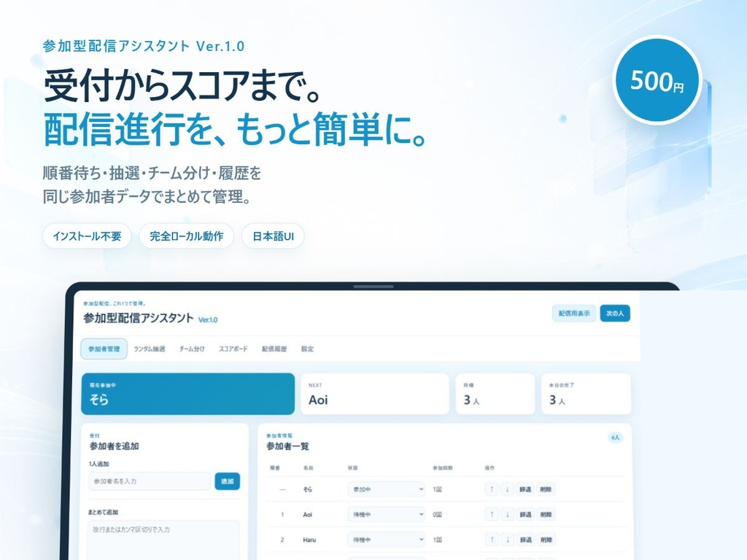
Task: Click the インストール不要 pill
Action: coord(87,236)
